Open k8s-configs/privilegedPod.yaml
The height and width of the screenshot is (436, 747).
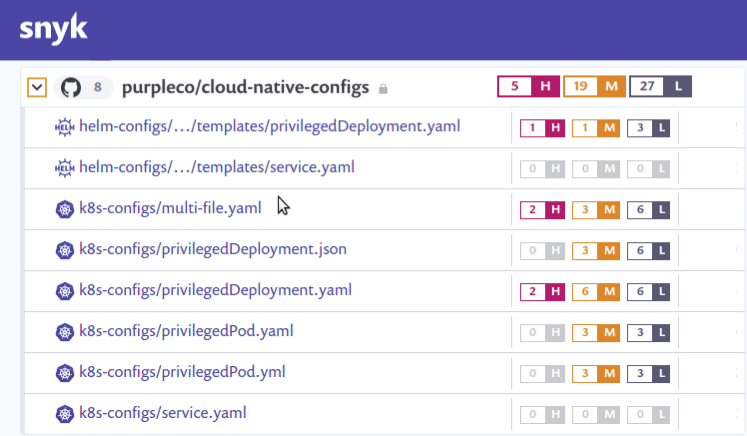click(x=186, y=331)
